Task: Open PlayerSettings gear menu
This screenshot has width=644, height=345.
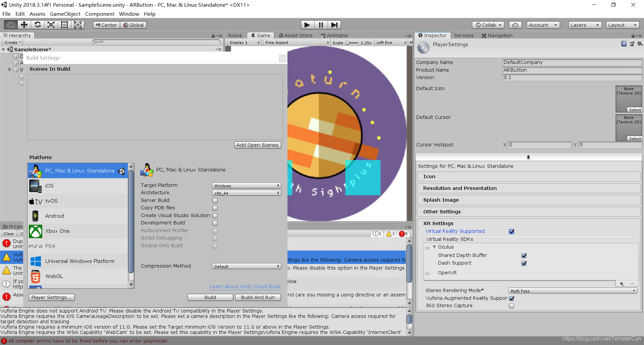Action: (640, 44)
